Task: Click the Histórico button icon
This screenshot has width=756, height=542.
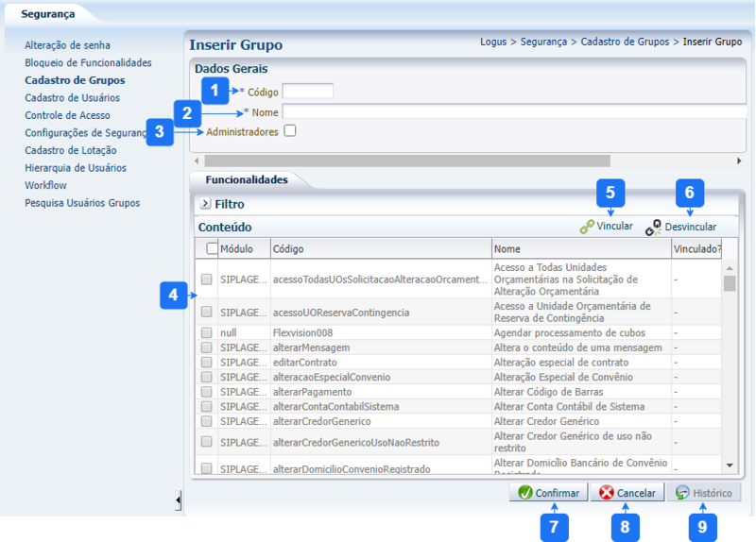Action: pyautogui.click(x=682, y=493)
